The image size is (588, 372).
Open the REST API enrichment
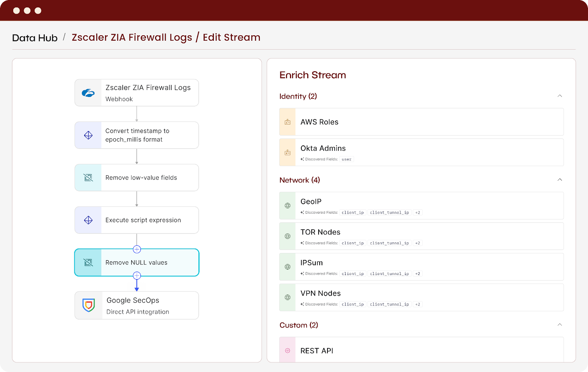click(422, 350)
